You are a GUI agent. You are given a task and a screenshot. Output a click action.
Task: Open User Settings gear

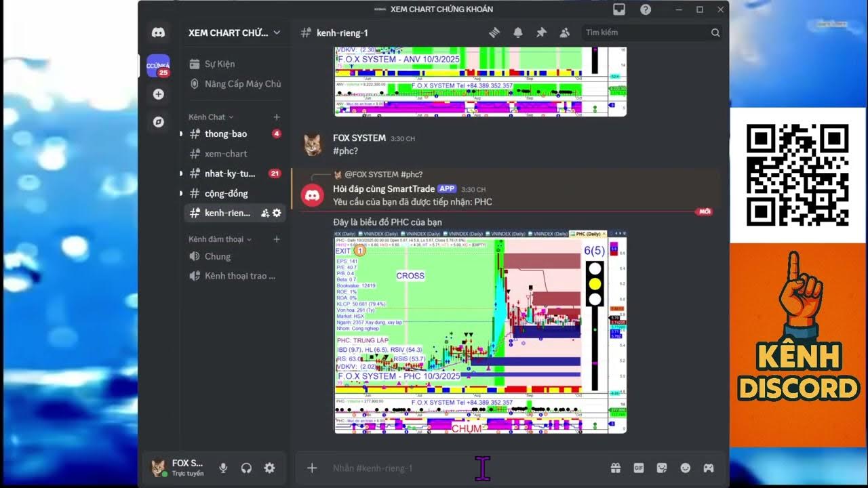click(269, 468)
